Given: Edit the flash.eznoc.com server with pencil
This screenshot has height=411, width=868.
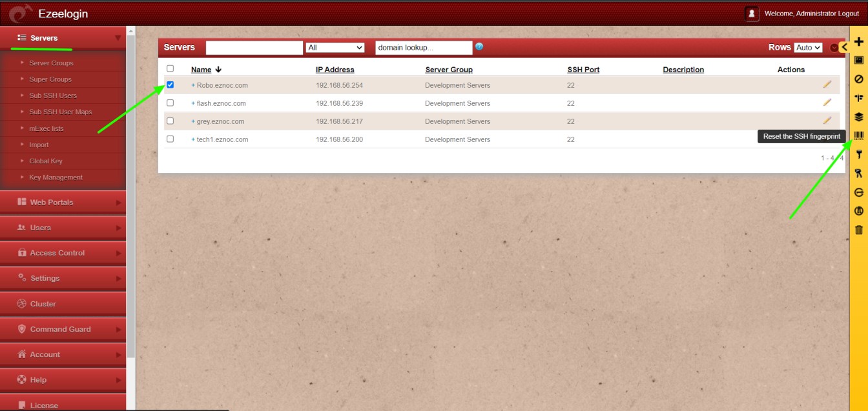Looking at the screenshot, I should coord(827,102).
